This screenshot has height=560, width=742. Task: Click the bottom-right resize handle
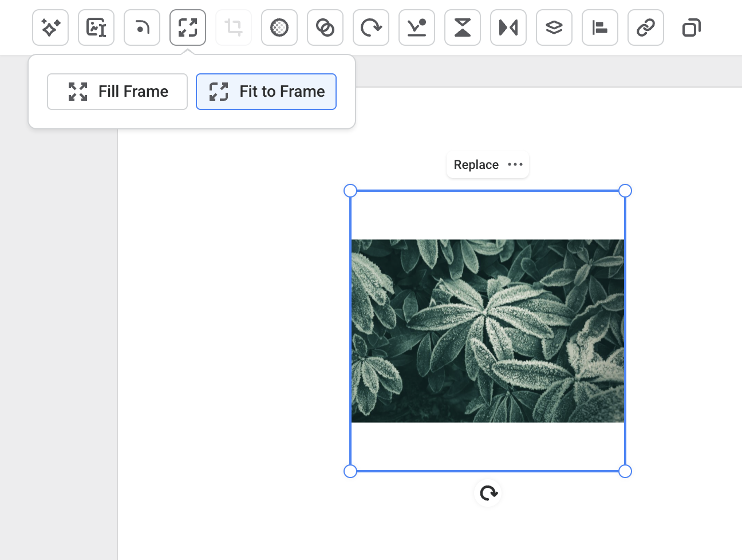pyautogui.click(x=625, y=471)
